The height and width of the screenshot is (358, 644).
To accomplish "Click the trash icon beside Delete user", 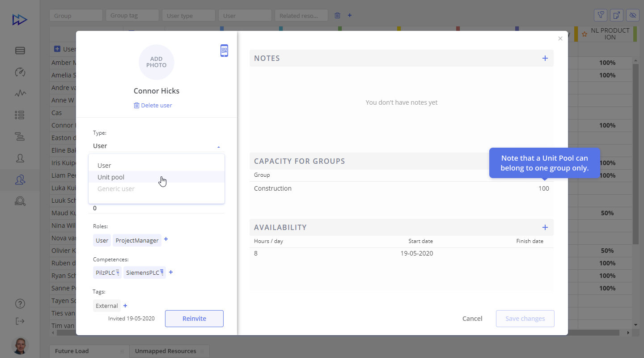I will tap(136, 106).
